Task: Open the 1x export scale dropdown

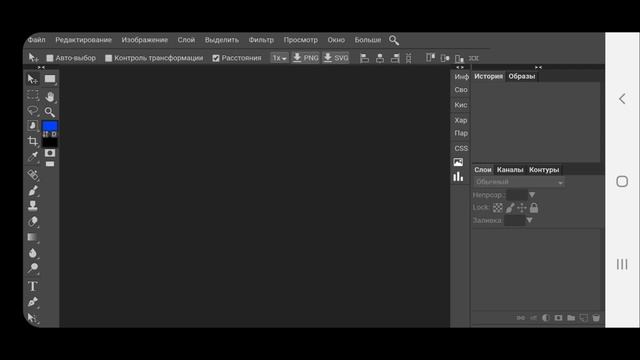Action: (280, 58)
